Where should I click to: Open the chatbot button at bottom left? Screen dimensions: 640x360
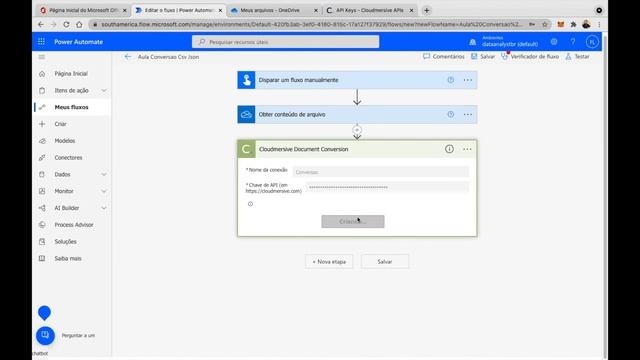tap(45, 336)
